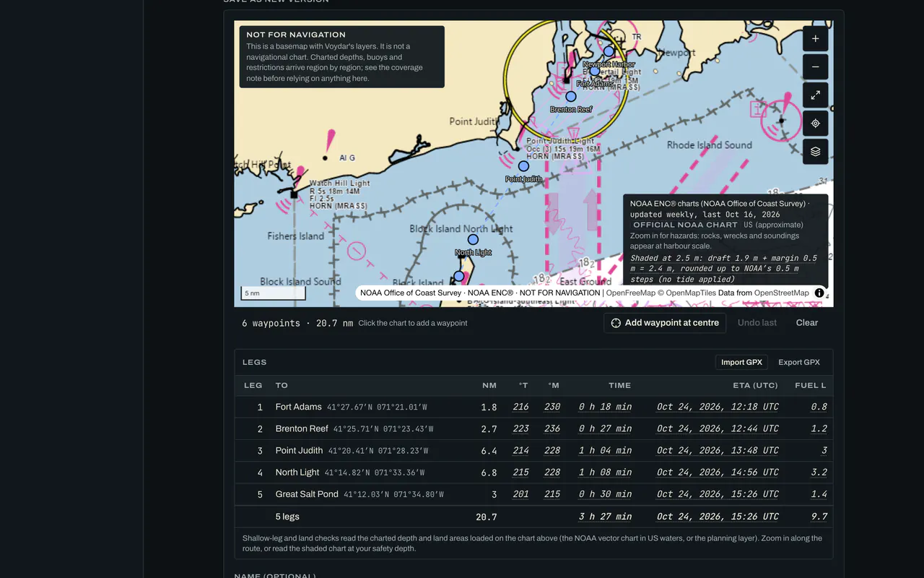Click the Point Judith leg name
This screenshot has width=924, height=578.
coord(299,450)
